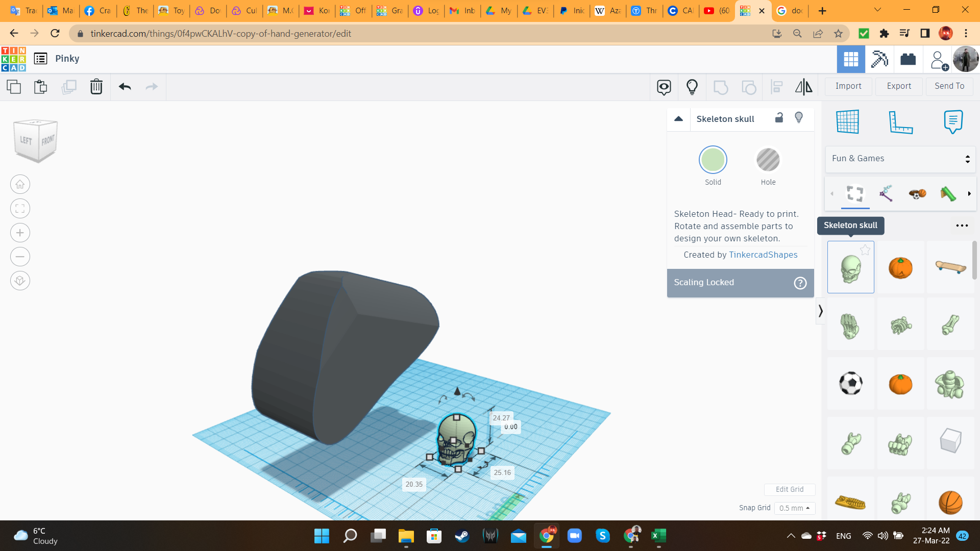This screenshot has width=980, height=551.
Task: Open the Snap Grid 0.5 mm dropdown
Action: point(794,508)
